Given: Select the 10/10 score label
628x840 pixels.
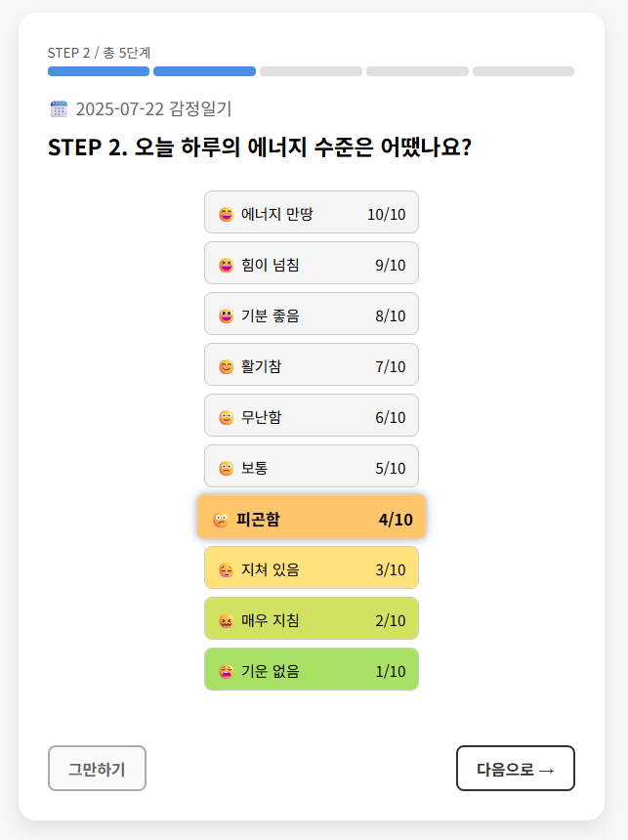Looking at the screenshot, I should click(x=386, y=214).
